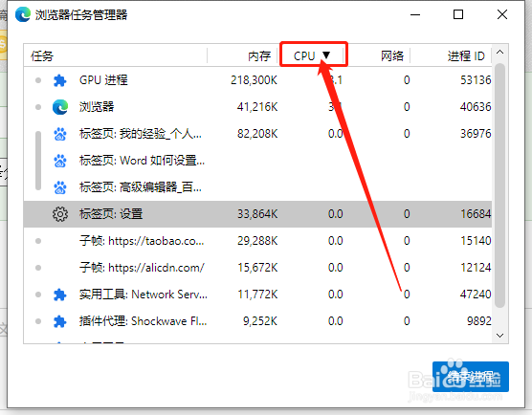
Task: Sort by the 进程 ID column header
Action: (466, 56)
